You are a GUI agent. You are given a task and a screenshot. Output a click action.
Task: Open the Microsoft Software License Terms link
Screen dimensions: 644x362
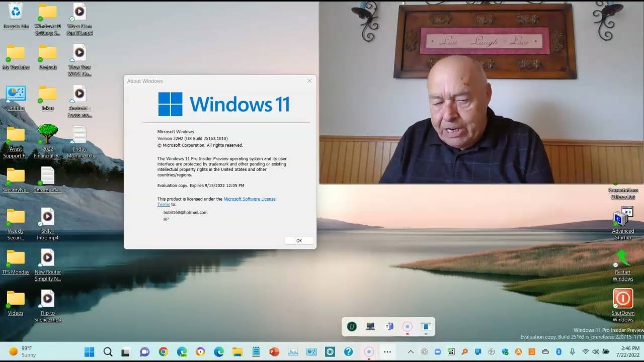(x=216, y=202)
